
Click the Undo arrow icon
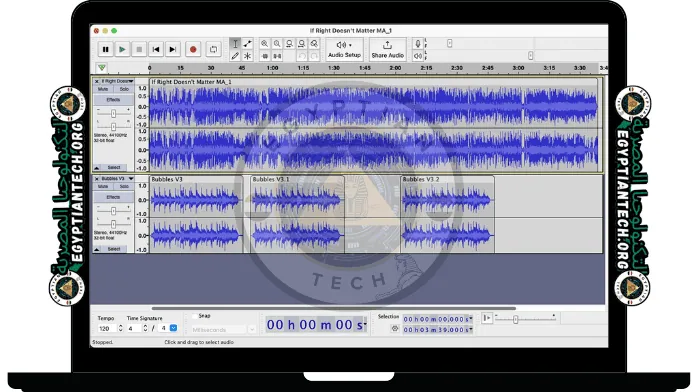coord(302,56)
